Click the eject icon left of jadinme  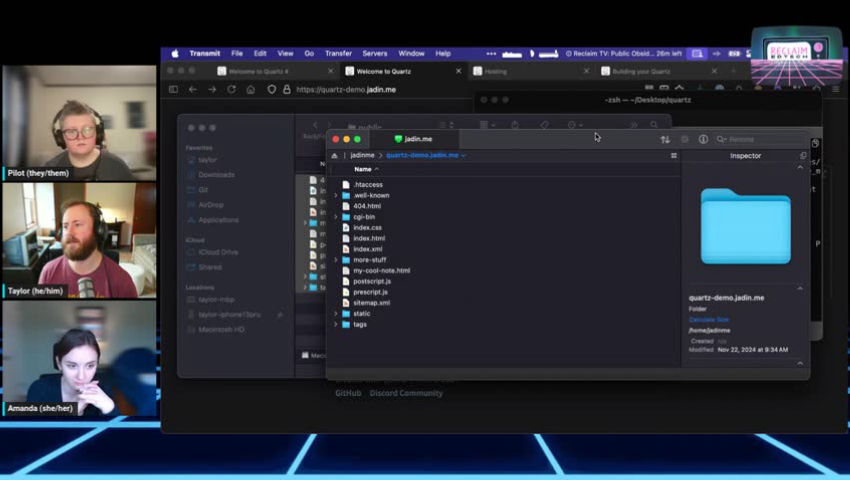click(335, 156)
